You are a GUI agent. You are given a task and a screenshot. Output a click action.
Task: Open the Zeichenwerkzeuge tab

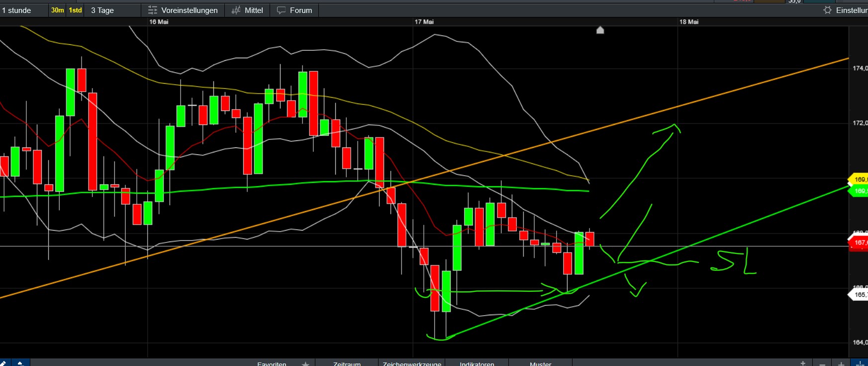tap(412, 364)
